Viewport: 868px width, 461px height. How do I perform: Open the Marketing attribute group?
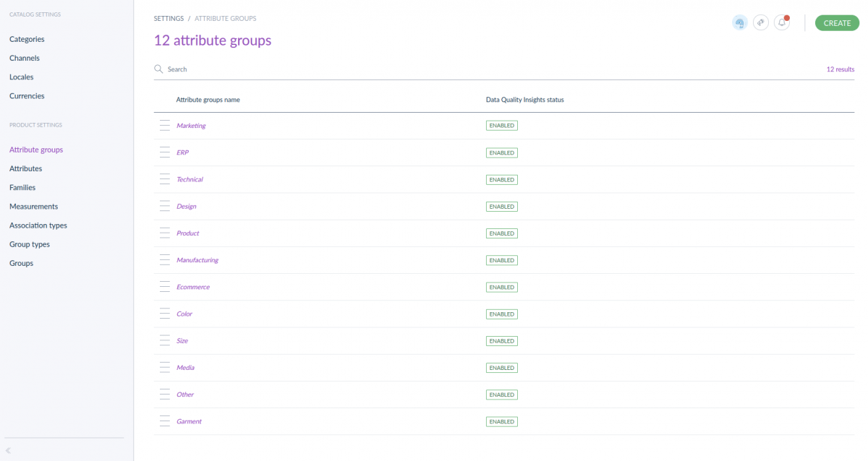191,126
